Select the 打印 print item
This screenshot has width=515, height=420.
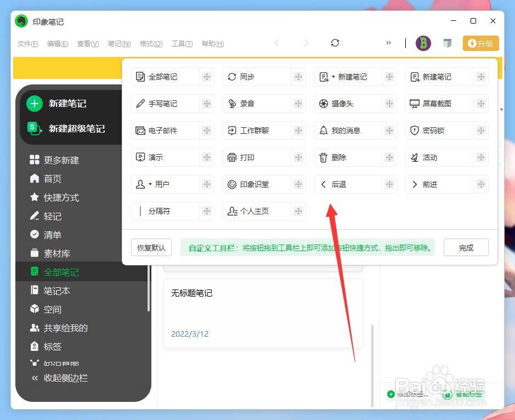[264, 157]
